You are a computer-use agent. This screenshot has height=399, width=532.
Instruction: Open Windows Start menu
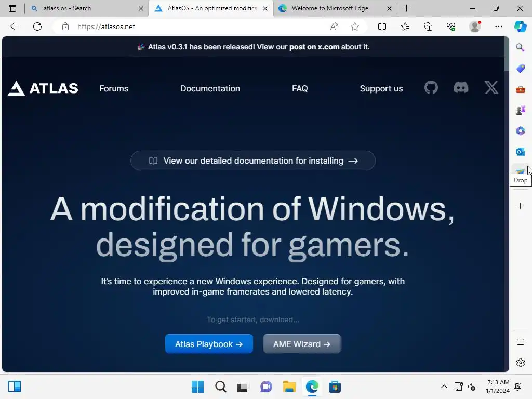(197, 387)
